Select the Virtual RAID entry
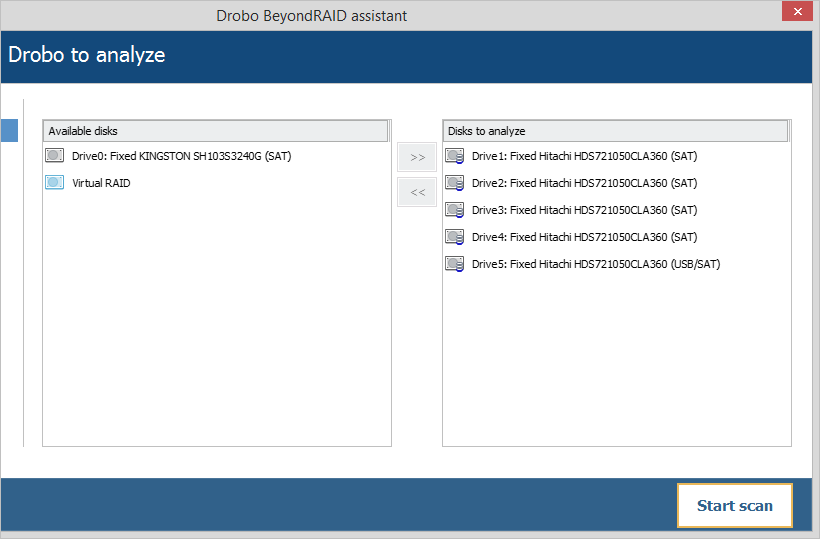820x539 pixels. coord(101,183)
